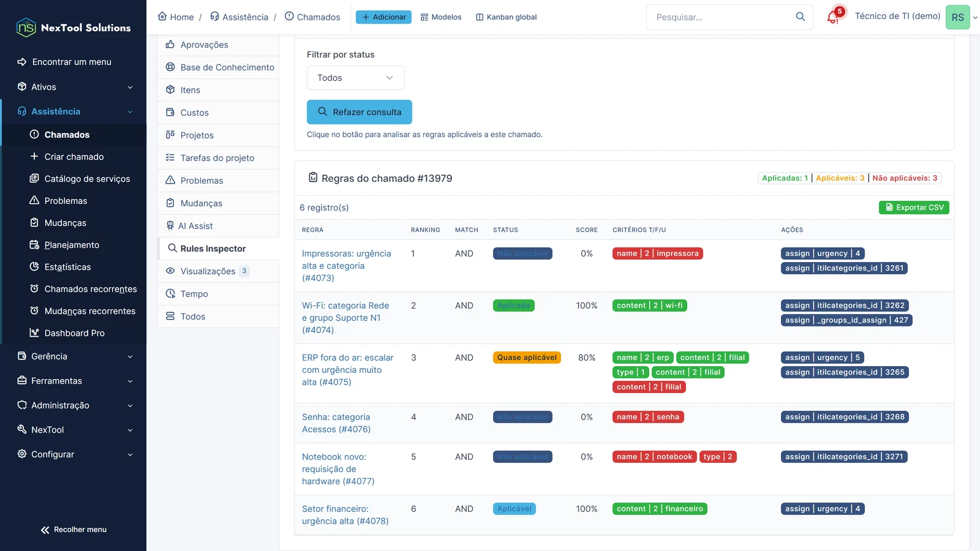Viewport: 980px width, 551px height.
Task: Collapse the sidebar with Recolher menu
Action: 73,530
